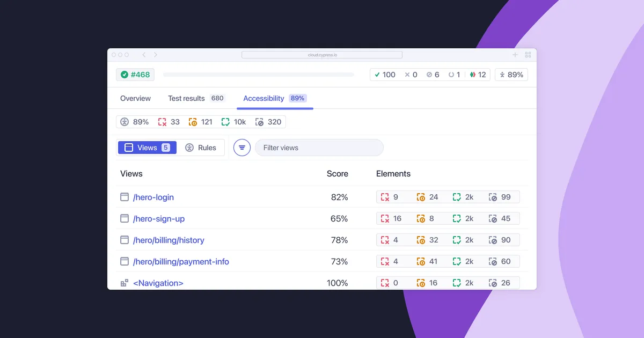Switch to the Rules toggle
The width and height of the screenshot is (644, 338).
(201, 148)
